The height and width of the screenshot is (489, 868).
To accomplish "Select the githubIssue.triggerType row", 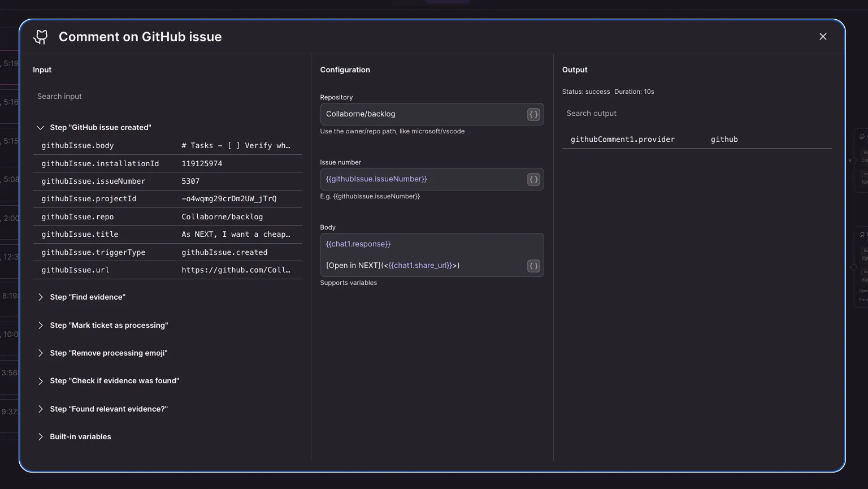I will (x=167, y=253).
